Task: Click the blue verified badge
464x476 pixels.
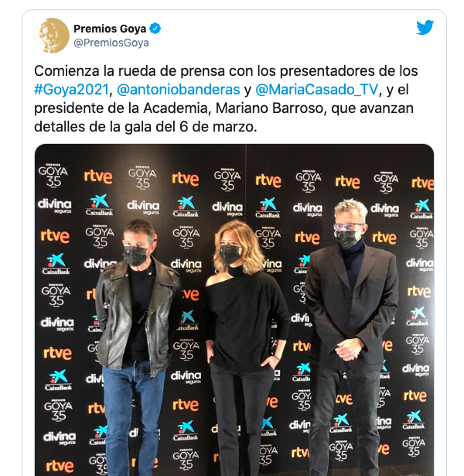Action: coord(155,29)
